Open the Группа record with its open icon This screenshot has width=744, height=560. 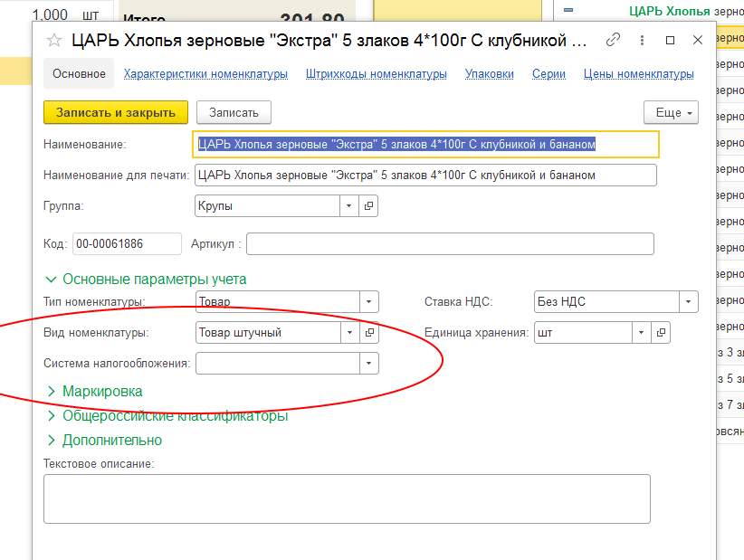point(368,206)
